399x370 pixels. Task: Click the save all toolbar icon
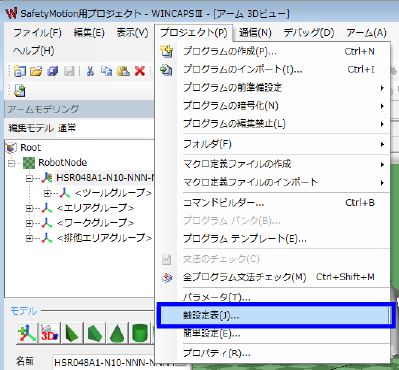53,71
